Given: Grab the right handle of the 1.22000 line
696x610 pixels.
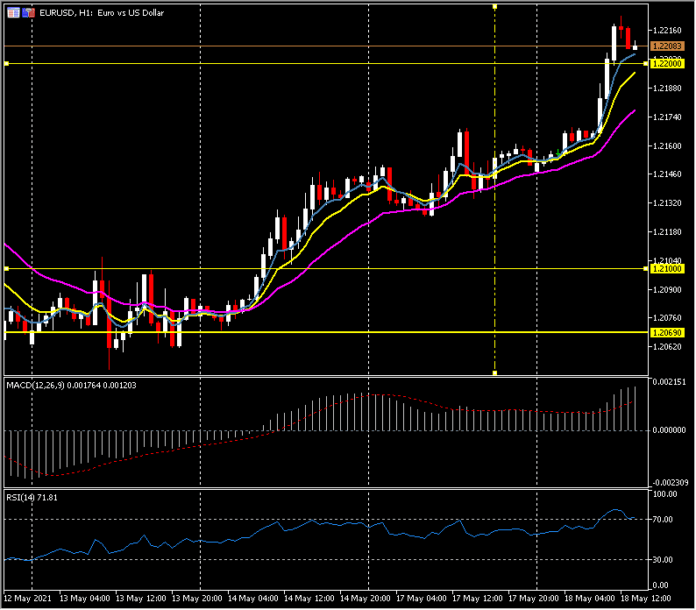Looking at the screenshot, I should point(645,64).
